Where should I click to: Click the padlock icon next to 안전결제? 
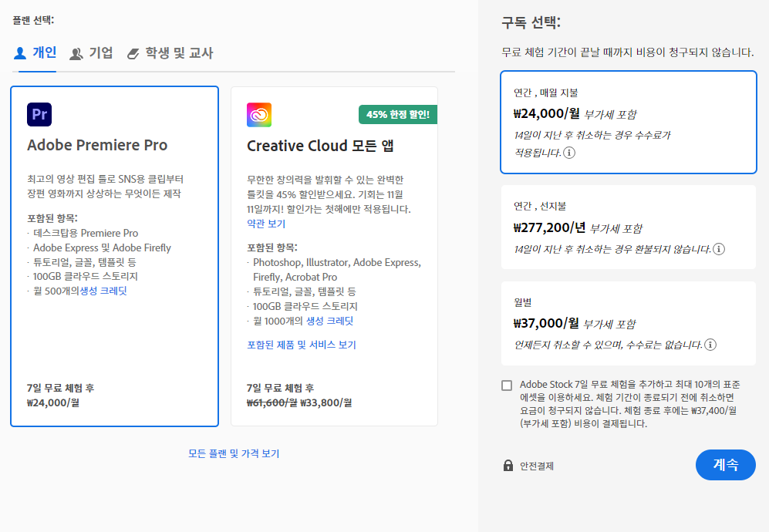click(x=508, y=466)
